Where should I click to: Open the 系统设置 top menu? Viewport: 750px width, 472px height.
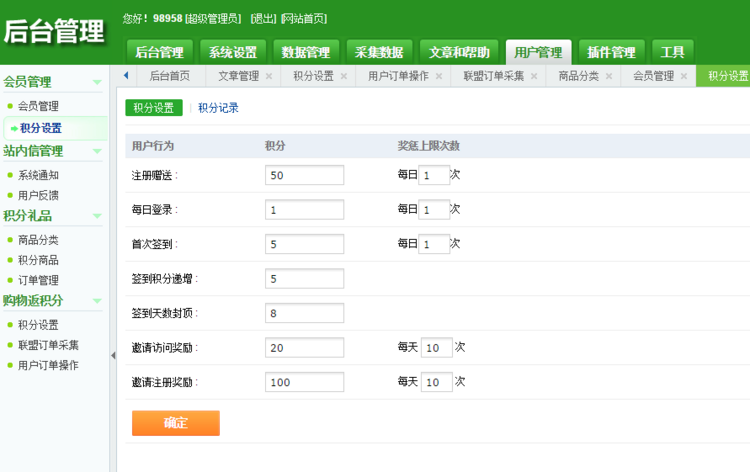click(232, 52)
